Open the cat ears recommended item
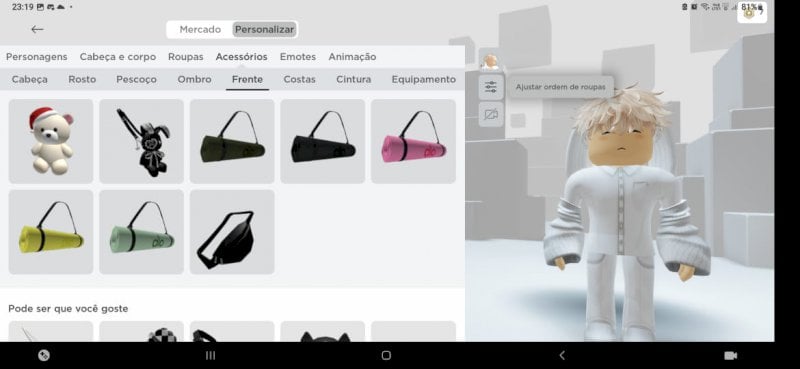This screenshot has height=369, width=800. point(322,331)
